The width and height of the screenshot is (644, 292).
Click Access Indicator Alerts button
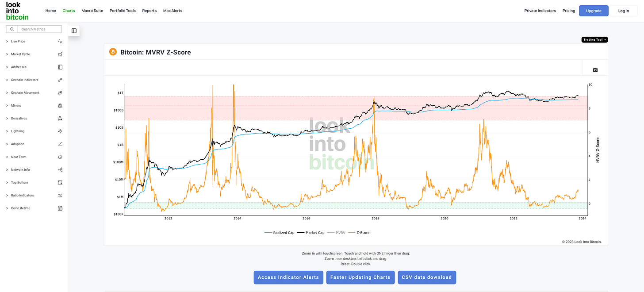coord(288,277)
